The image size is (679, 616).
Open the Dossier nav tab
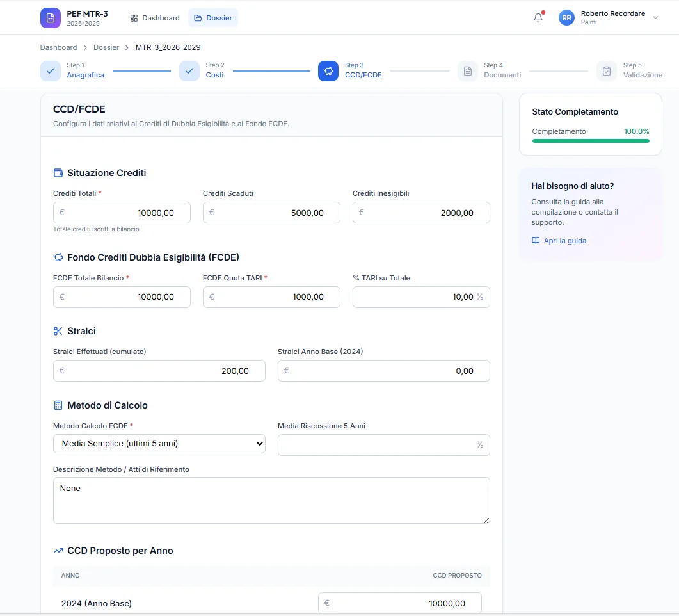coord(213,18)
